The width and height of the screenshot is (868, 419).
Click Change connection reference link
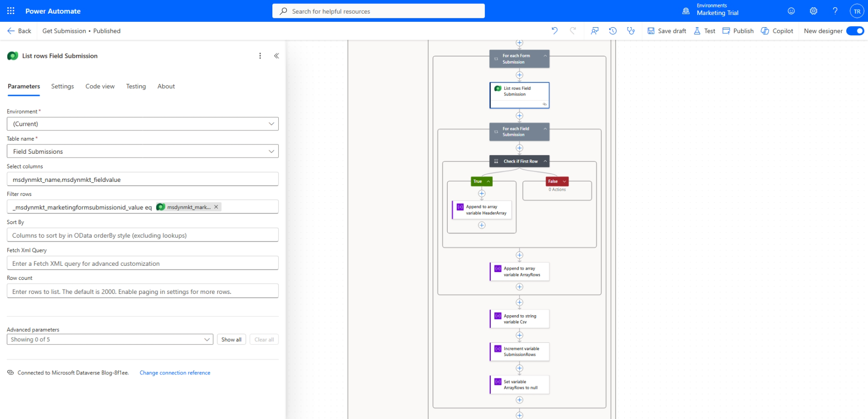pos(175,373)
